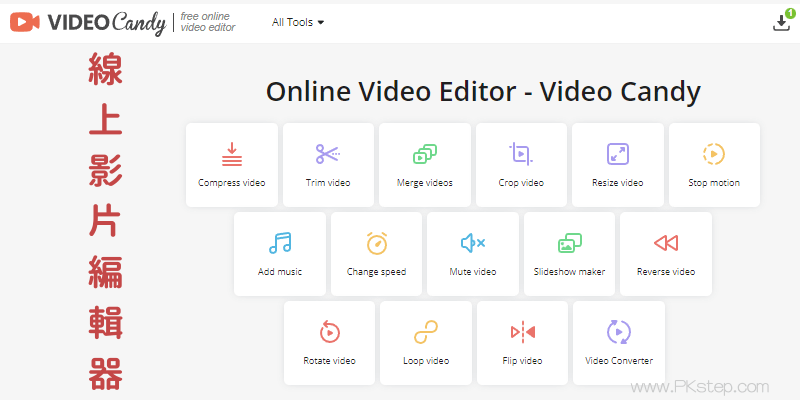800x400 pixels.
Task: Click the "Crop video" label
Action: (521, 183)
